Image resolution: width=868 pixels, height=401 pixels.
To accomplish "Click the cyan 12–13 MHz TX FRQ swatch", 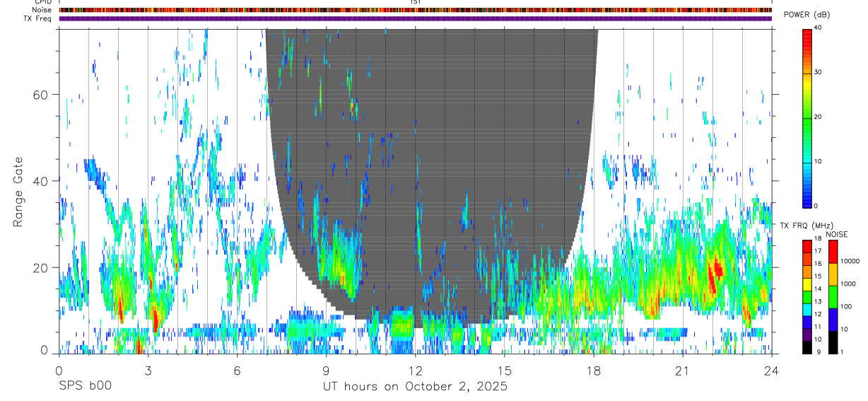I will pyautogui.click(x=807, y=309).
